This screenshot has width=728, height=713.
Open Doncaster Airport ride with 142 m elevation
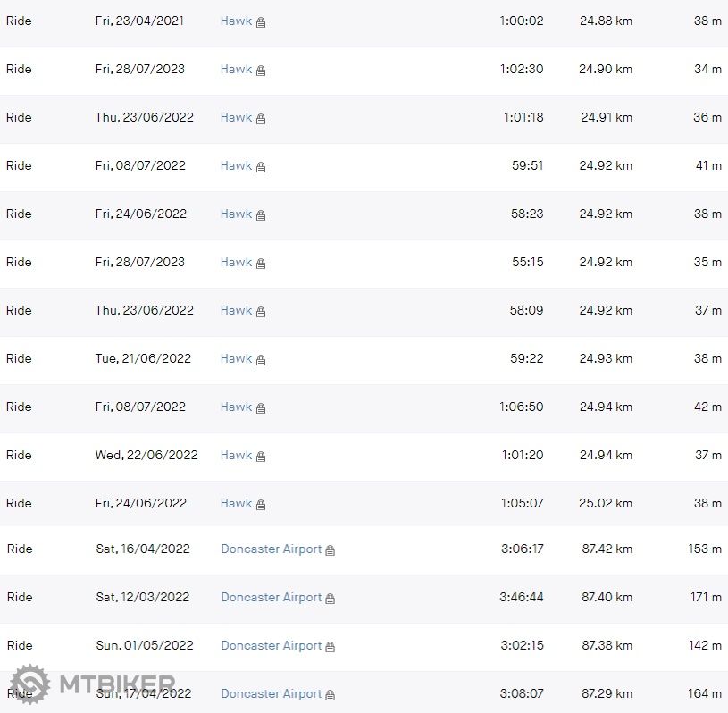[x=271, y=645]
